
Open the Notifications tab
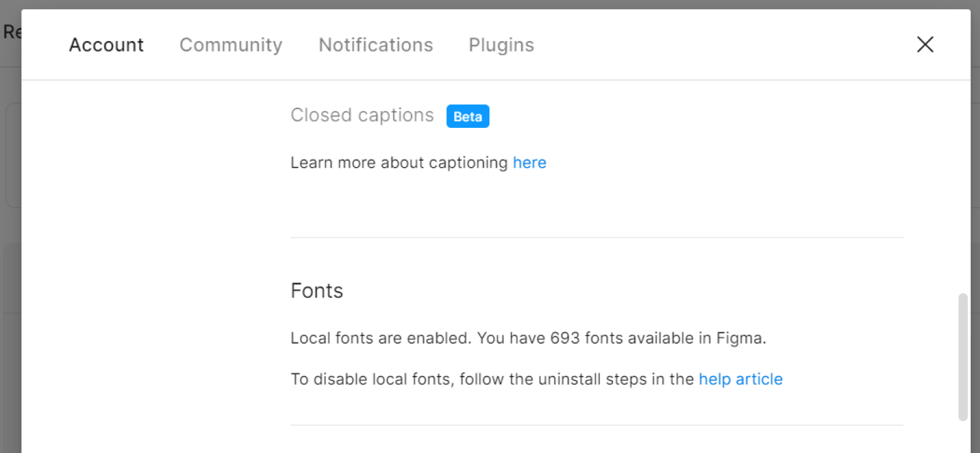376,45
